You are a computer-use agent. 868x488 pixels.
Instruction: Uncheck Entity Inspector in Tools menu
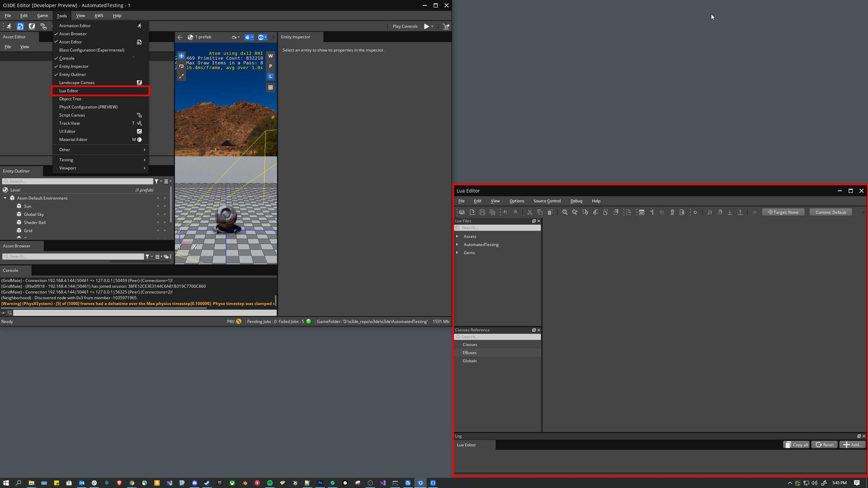101,66
